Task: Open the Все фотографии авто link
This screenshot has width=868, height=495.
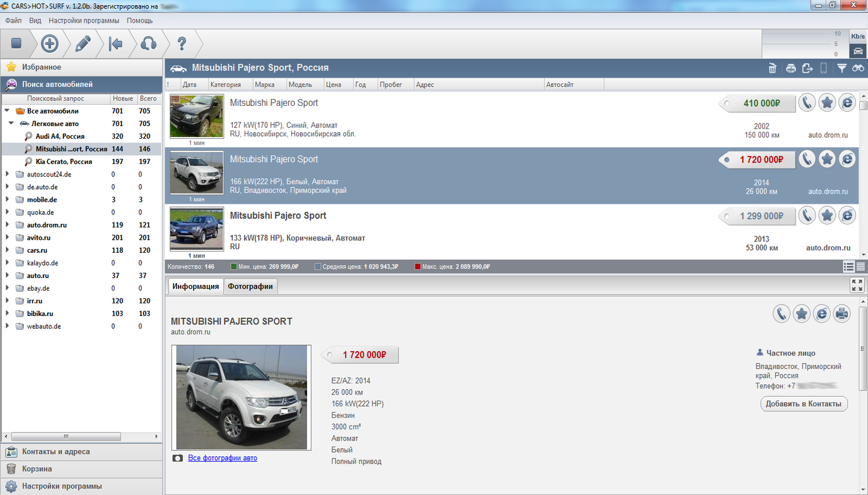Action: (x=223, y=458)
